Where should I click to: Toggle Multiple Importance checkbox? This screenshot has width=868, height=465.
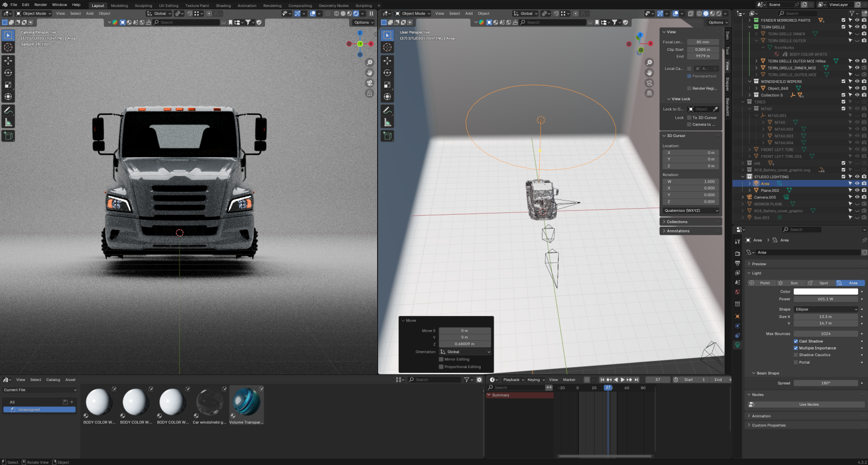(x=796, y=348)
